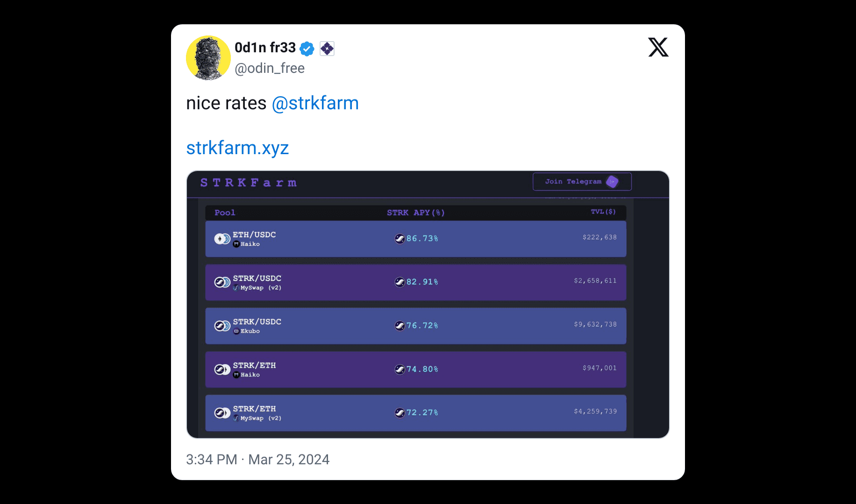Click the tweet timestamp 3:34 PM Mar 25, 2024

point(258,460)
